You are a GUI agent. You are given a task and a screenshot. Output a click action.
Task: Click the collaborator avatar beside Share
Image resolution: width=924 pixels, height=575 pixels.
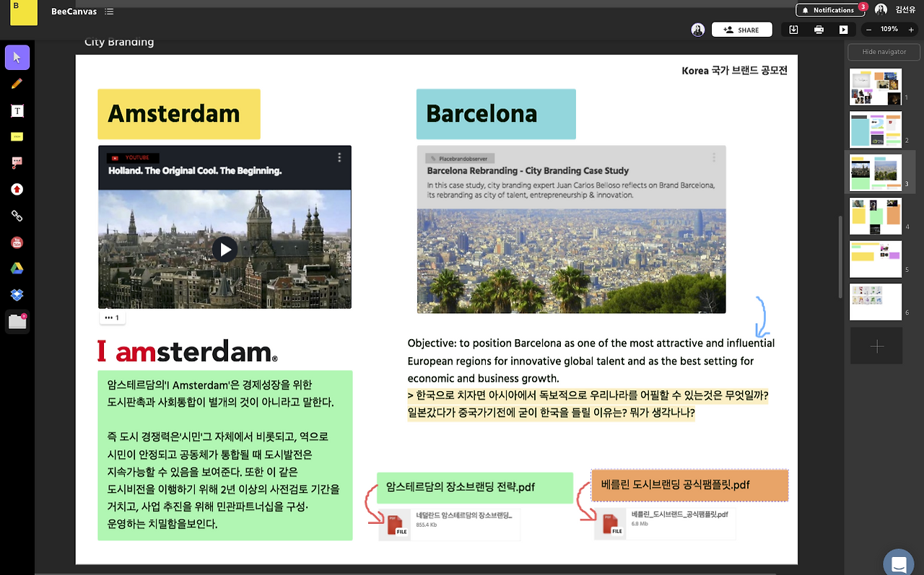pyautogui.click(x=697, y=30)
